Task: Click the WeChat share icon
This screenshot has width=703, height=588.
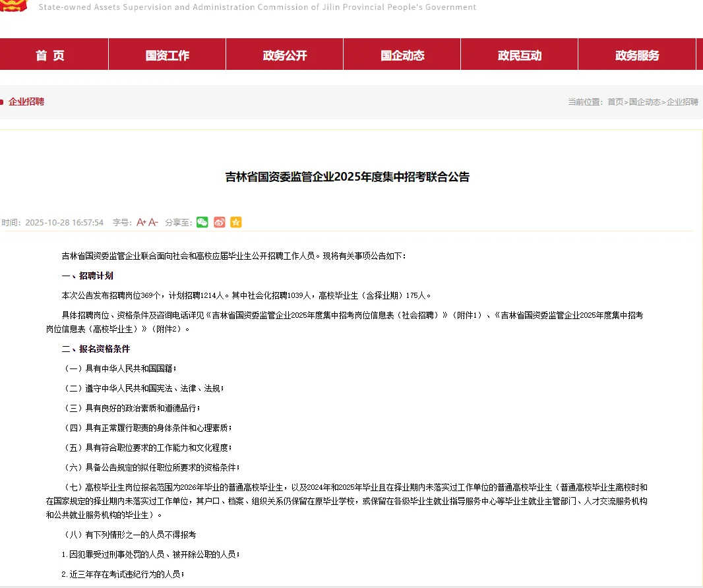Action: (x=202, y=222)
